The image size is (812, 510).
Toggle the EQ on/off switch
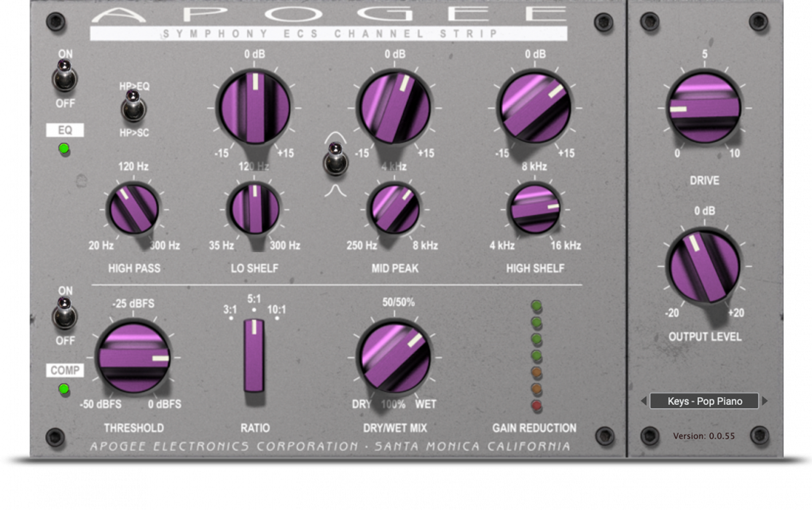[x=65, y=76]
